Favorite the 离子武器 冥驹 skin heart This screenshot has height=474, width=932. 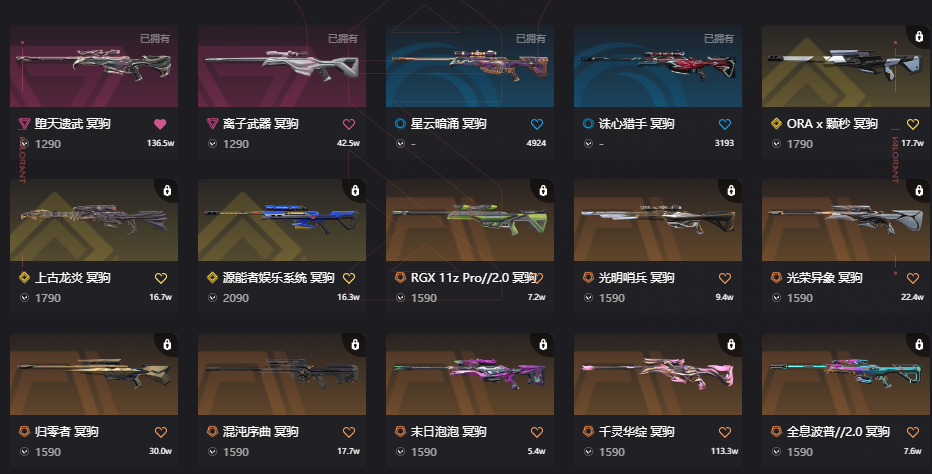point(349,124)
